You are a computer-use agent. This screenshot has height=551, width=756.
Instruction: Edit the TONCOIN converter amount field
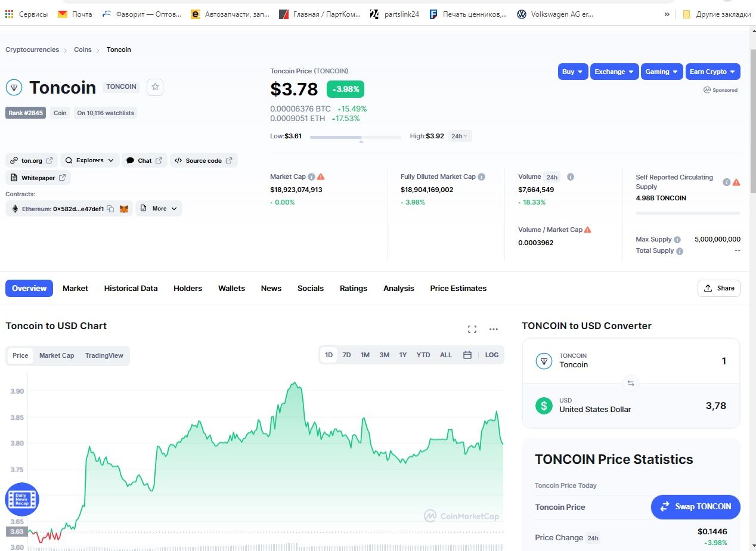coord(724,361)
